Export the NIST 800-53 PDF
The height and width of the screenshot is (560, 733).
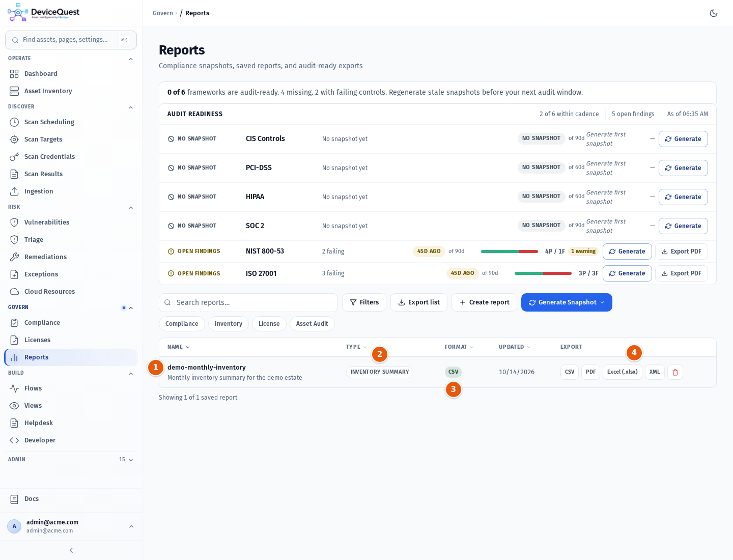pyautogui.click(x=682, y=251)
